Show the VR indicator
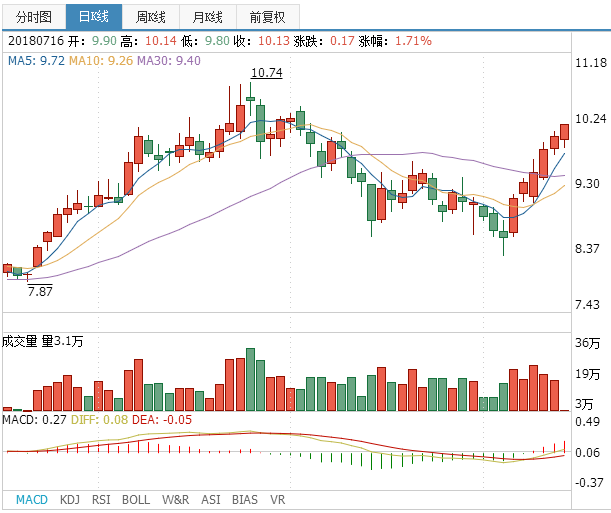Screen dimensions: 611x513 [x=277, y=499]
